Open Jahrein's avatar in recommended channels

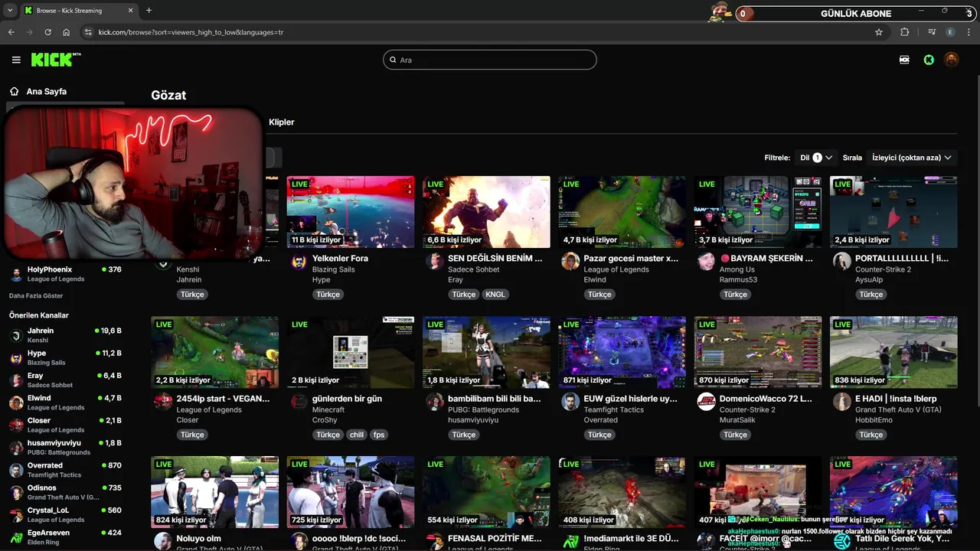[x=16, y=335]
